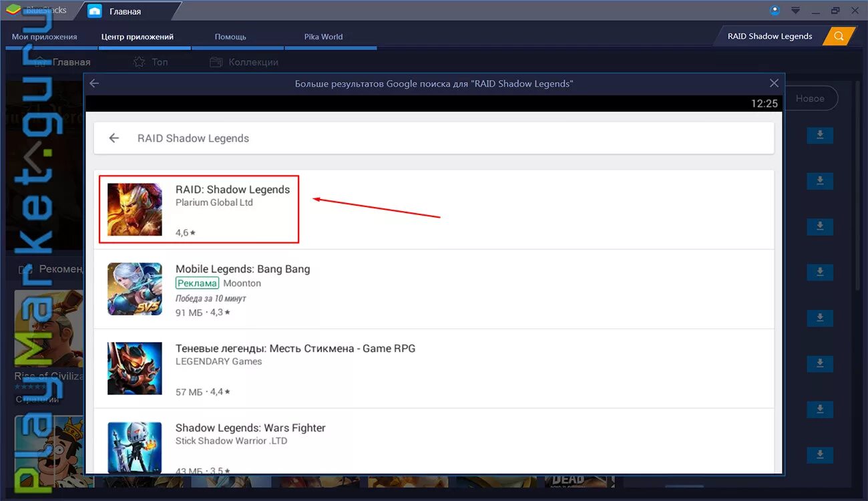Click Stick Shadow Warrior .LTD developer name
The image size is (868, 501).
point(232,441)
